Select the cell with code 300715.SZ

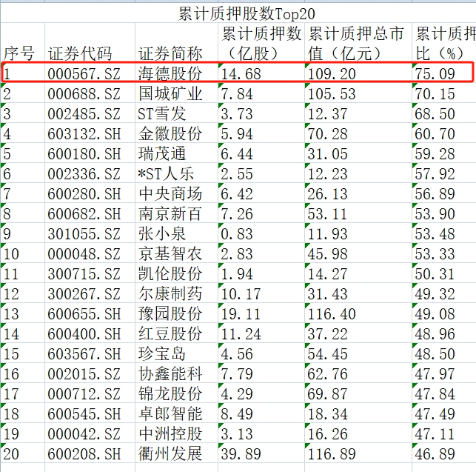[90, 273]
